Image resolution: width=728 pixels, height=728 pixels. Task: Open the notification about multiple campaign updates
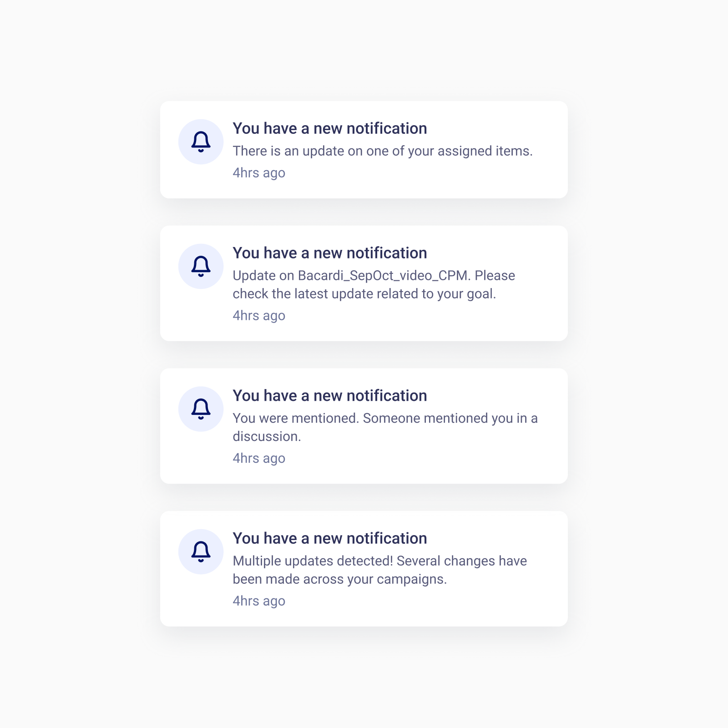tap(364, 569)
